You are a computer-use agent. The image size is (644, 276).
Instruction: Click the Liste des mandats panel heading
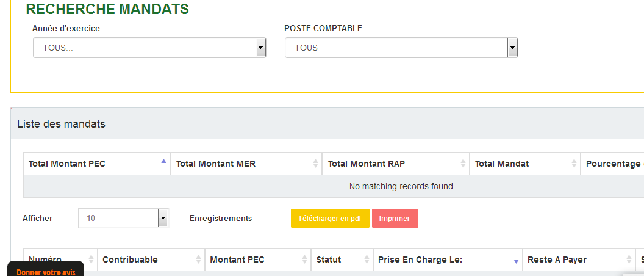click(x=61, y=124)
